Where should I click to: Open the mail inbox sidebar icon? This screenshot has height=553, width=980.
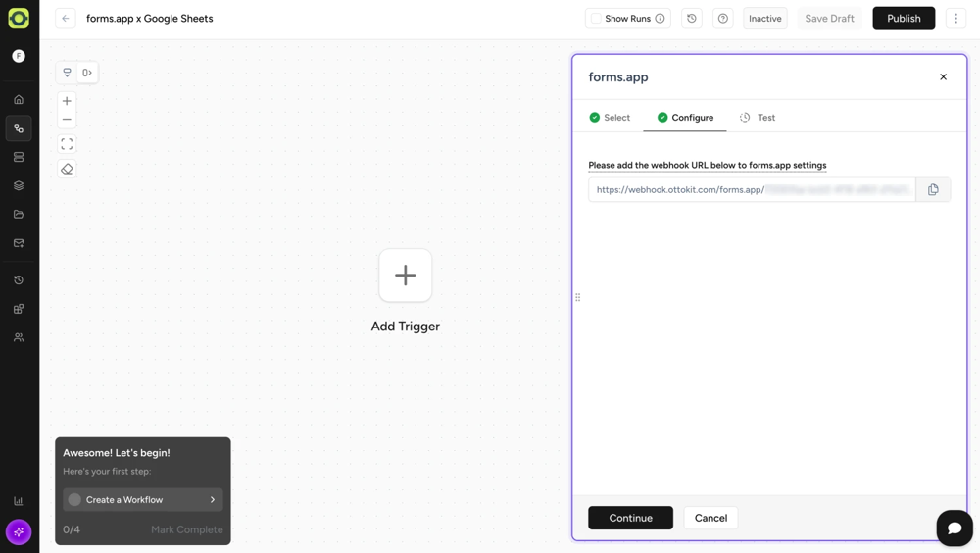click(19, 243)
